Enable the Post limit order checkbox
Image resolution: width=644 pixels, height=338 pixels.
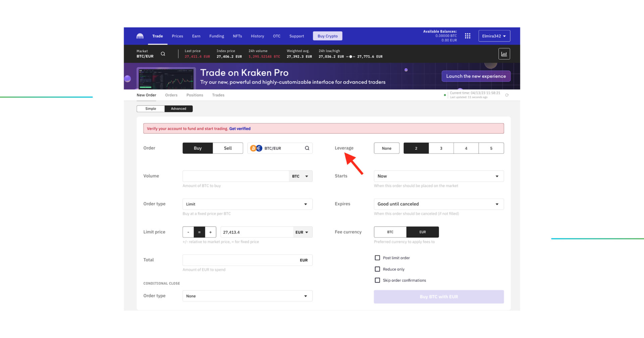point(377,258)
